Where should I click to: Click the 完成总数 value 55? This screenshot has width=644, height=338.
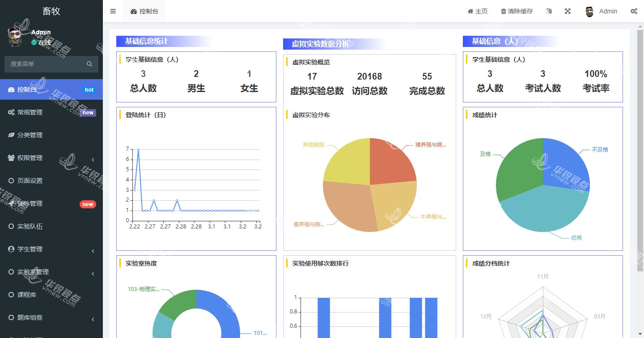[x=427, y=76]
